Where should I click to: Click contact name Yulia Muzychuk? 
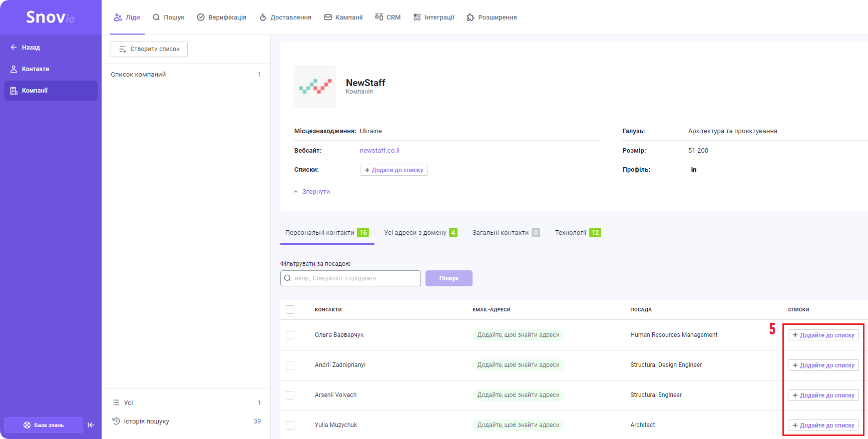(x=336, y=425)
